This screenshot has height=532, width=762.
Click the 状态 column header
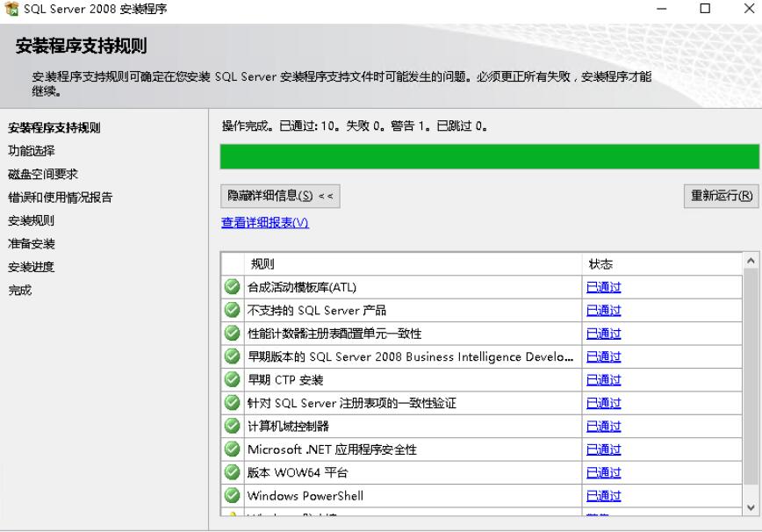coord(663,264)
